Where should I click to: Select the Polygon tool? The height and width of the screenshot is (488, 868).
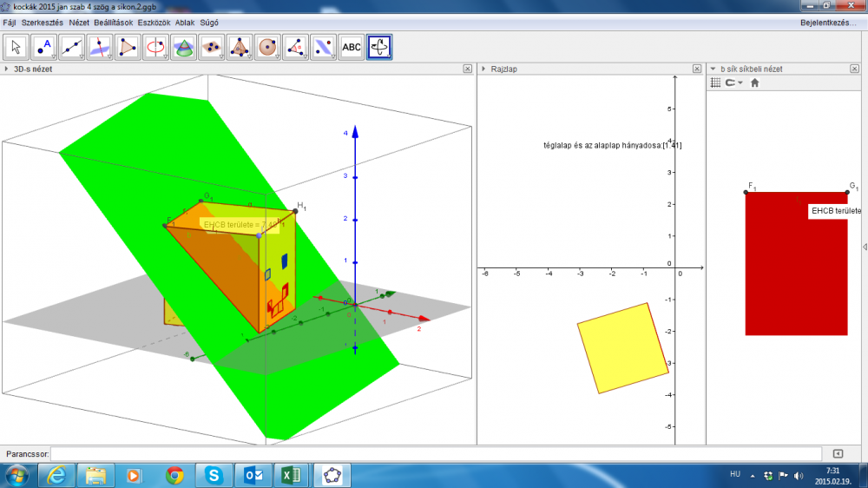pos(128,47)
